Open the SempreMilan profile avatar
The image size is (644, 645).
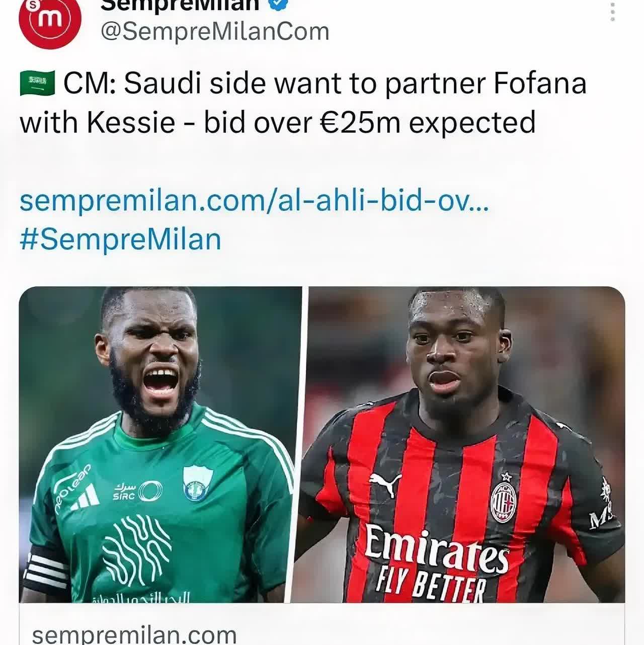pos(50,18)
